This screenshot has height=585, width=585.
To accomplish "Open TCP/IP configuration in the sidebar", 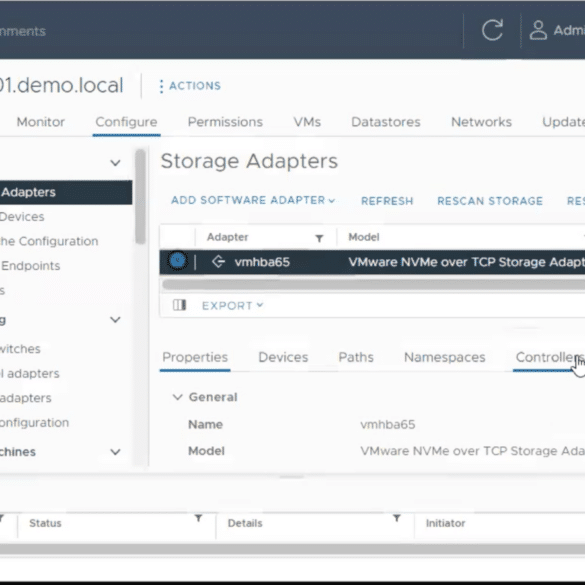I will click(x=34, y=423).
